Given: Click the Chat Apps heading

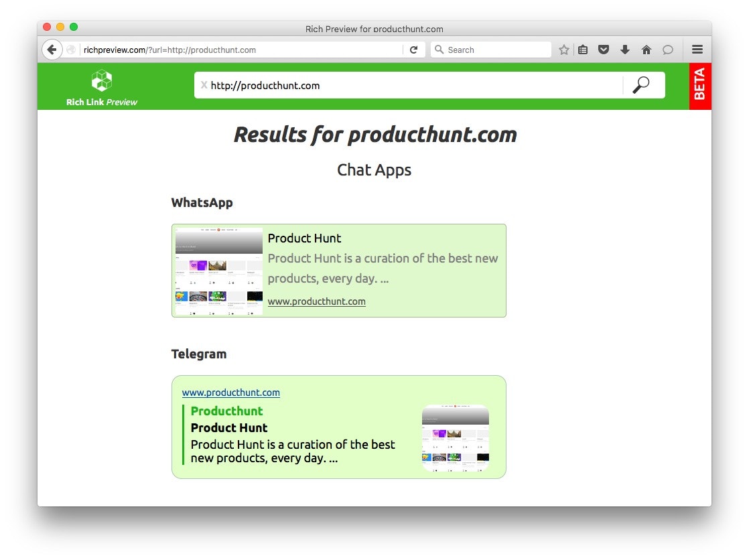Looking at the screenshot, I should 374,170.
